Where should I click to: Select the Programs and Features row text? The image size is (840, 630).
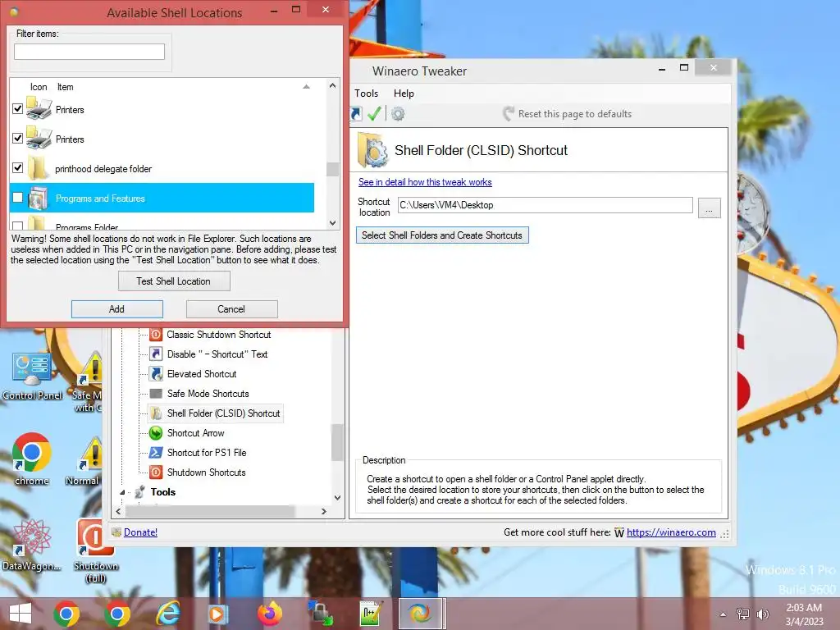coord(100,199)
